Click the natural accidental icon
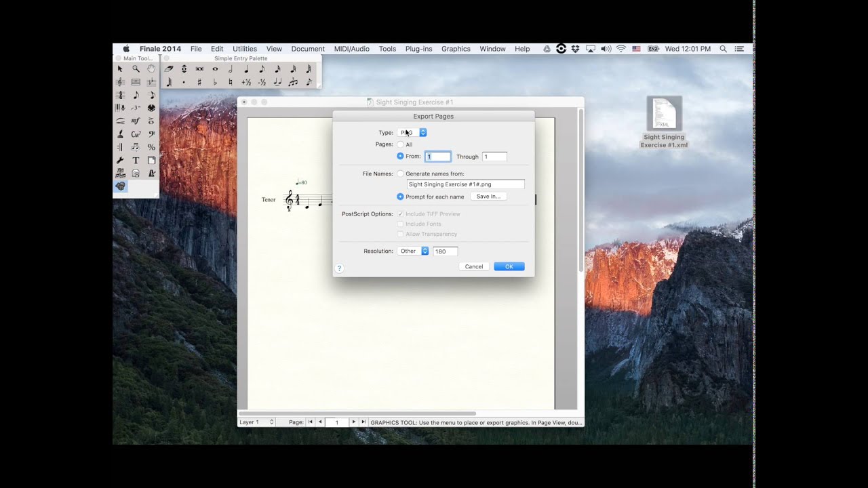Image resolution: width=868 pixels, height=488 pixels. [231, 82]
